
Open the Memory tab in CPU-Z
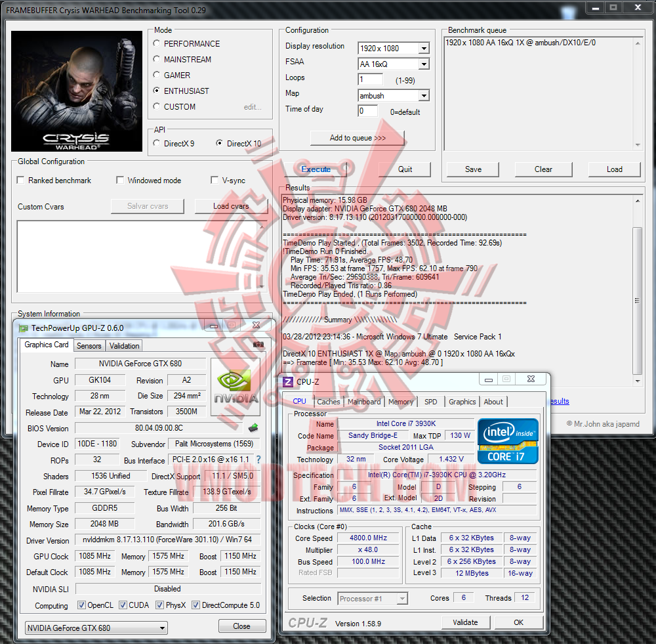click(x=400, y=402)
